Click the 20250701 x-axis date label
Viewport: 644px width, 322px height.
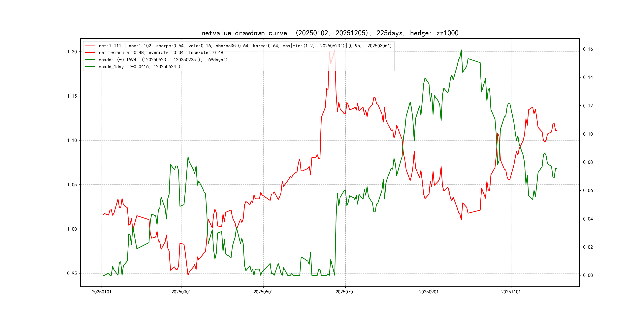[345, 292]
